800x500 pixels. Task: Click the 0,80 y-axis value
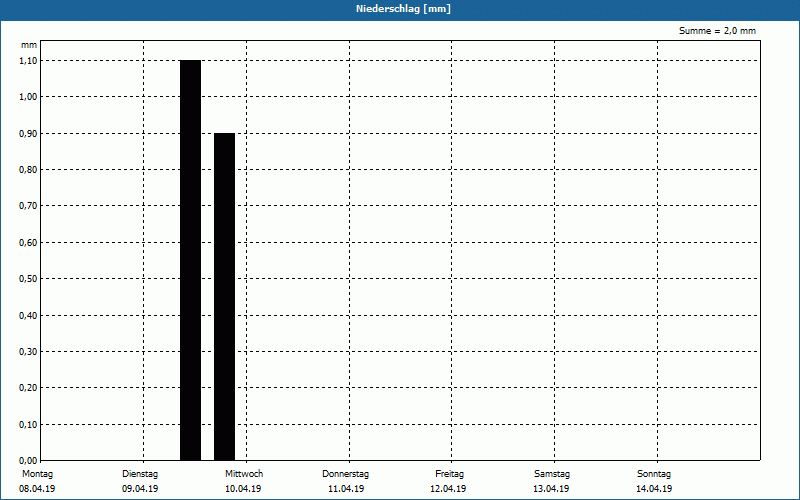28,170
